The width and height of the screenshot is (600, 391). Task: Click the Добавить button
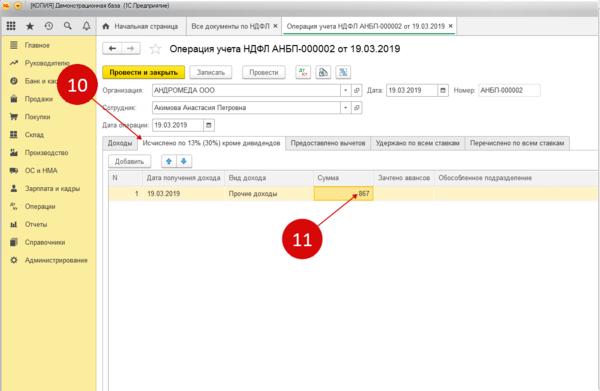pos(129,161)
